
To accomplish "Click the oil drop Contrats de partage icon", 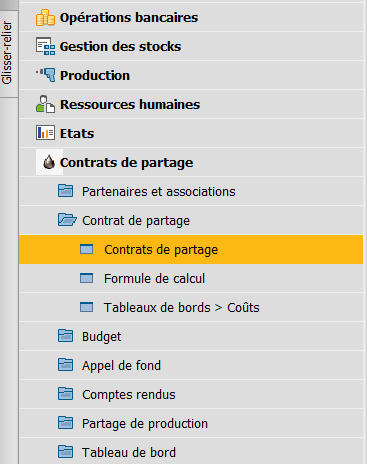I will 49,162.
